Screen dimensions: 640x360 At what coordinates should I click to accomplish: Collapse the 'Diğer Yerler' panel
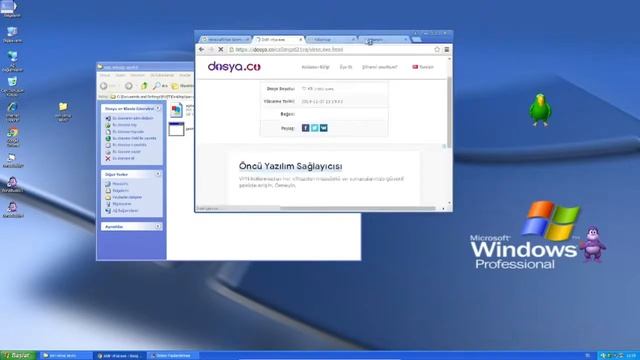click(x=158, y=174)
